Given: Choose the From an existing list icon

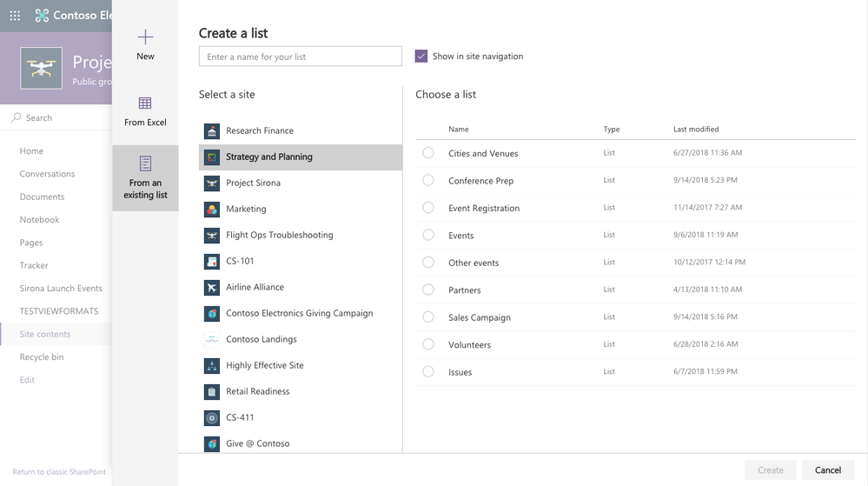Looking at the screenshot, I should (145, 163).
